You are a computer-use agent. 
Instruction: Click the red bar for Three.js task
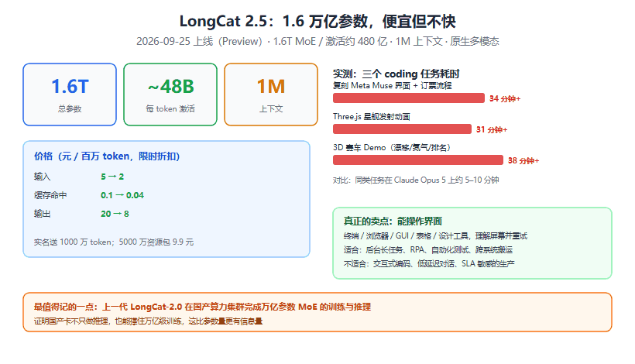click(x=402, y=129)
